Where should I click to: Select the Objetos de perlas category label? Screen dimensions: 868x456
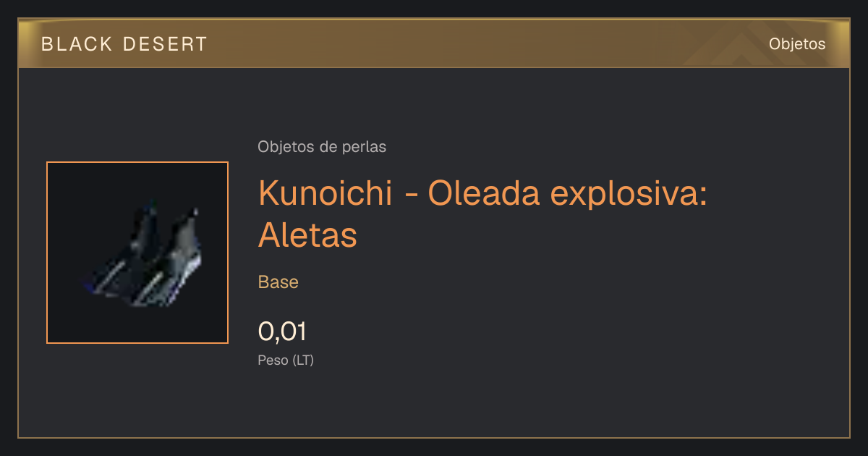pos(322,147)
